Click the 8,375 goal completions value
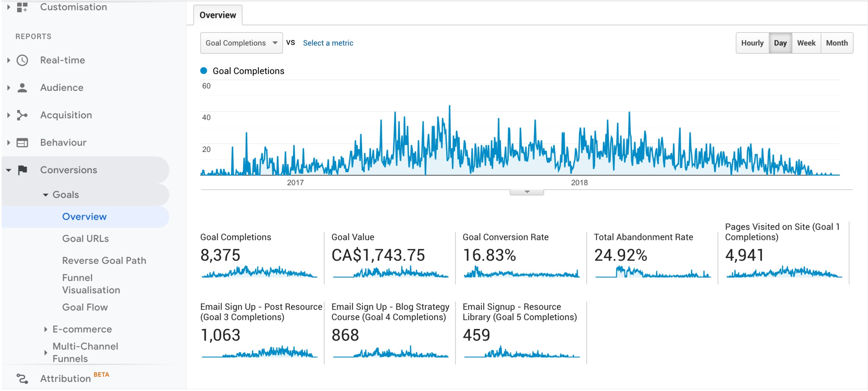868x391 pixels. coord(220,255)
